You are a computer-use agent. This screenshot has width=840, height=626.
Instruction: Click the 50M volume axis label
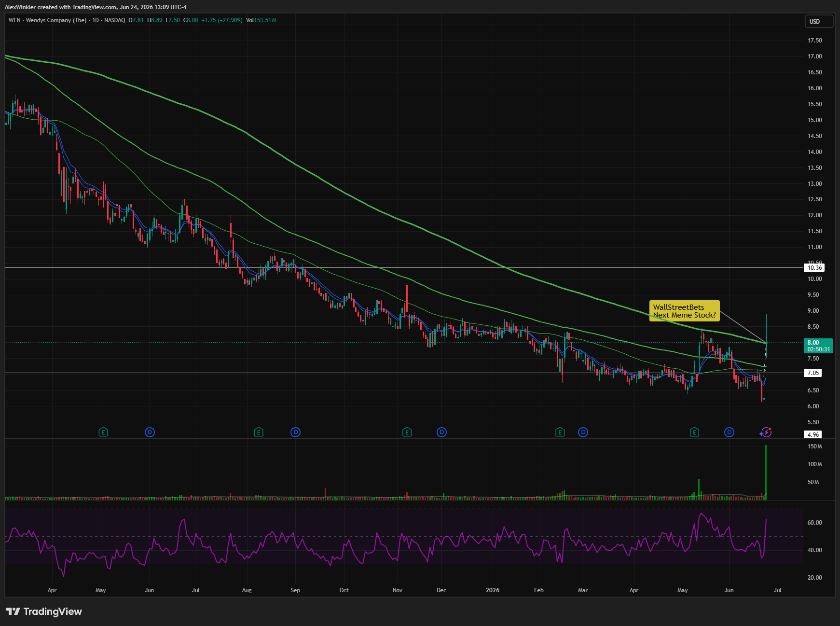813,482
